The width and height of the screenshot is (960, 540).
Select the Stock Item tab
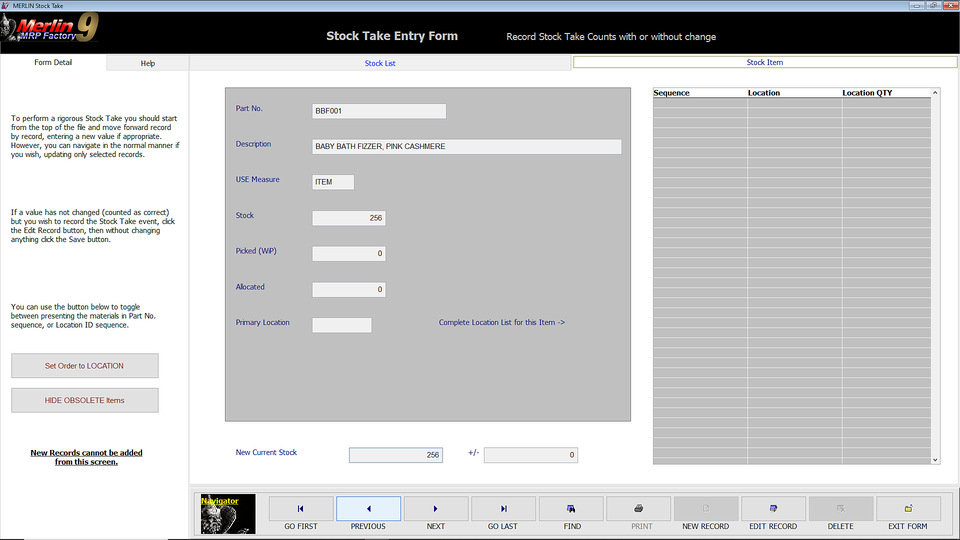point(765,62)
